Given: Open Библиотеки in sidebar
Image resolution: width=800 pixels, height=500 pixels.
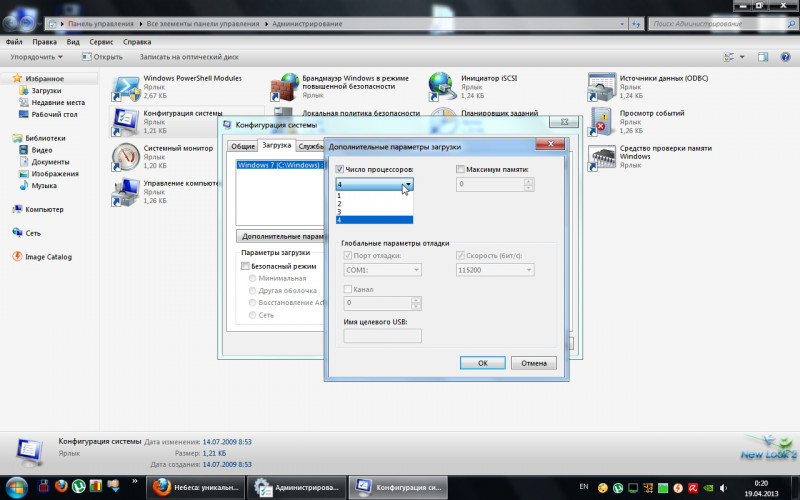Looking at the screenshot, I should [45, 138].
